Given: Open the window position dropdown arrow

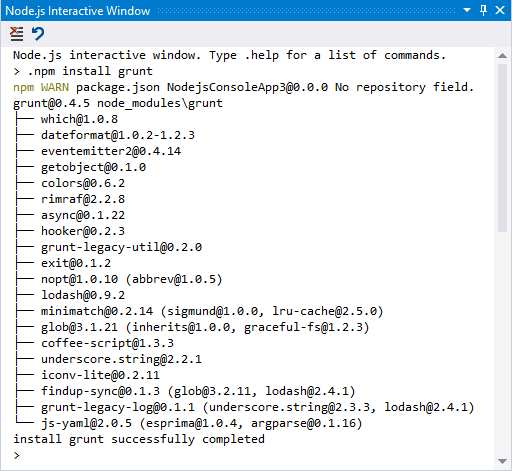Looking at the screenshot, I should click(467, 10).
